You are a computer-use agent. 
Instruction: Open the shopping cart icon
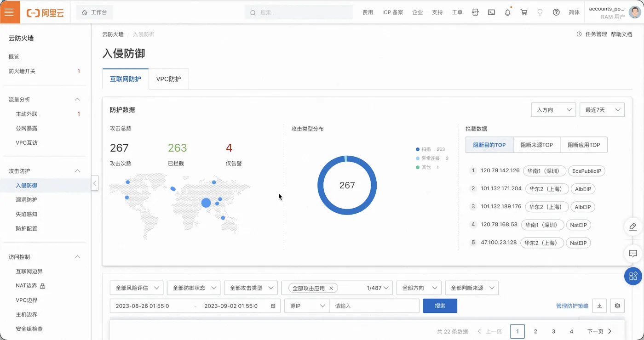[x=524, y=13]
